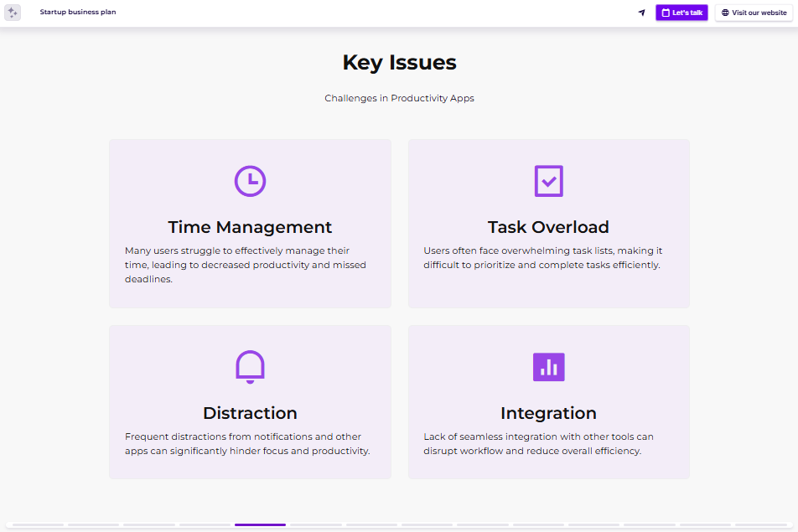Select the Task Overload heading
The height and width of the screenshot is (532, 798).
pyautogui.click(x=548, y=227)
